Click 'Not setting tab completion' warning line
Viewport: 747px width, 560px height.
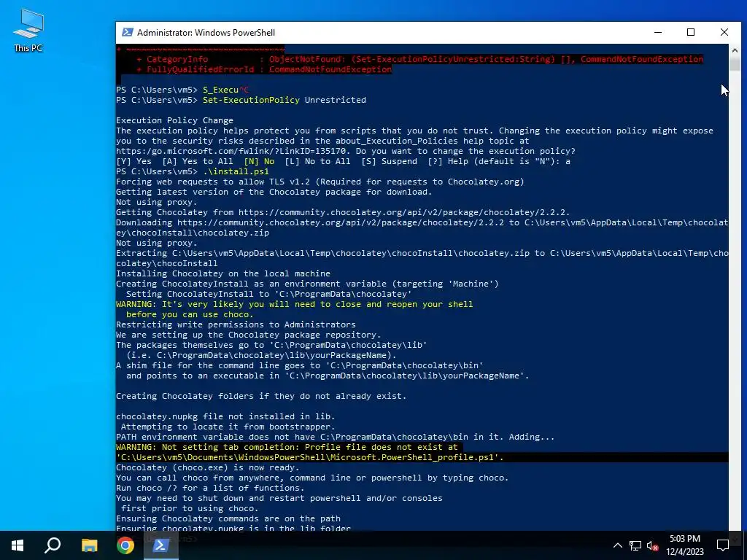[x=287, y=447]
